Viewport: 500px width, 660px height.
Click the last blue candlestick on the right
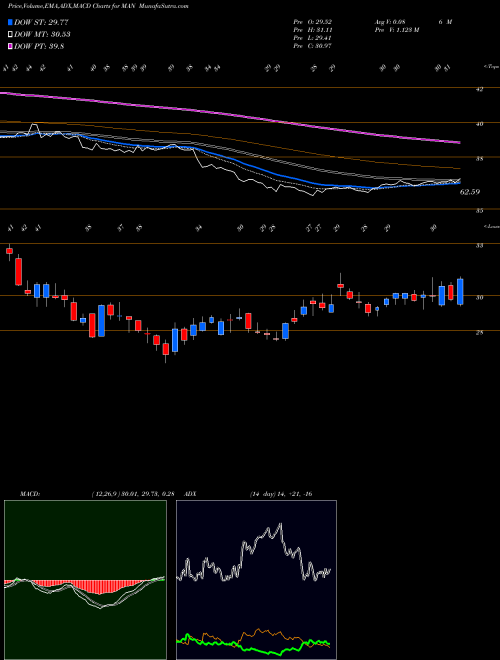pos(460,291)
